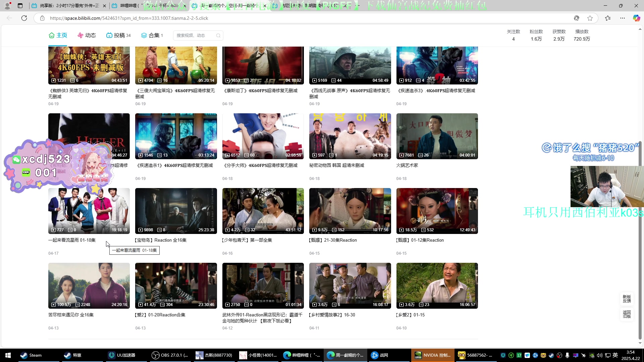Open tab actions menu icon
Screen dimensions: 644x362
(20, 6)
